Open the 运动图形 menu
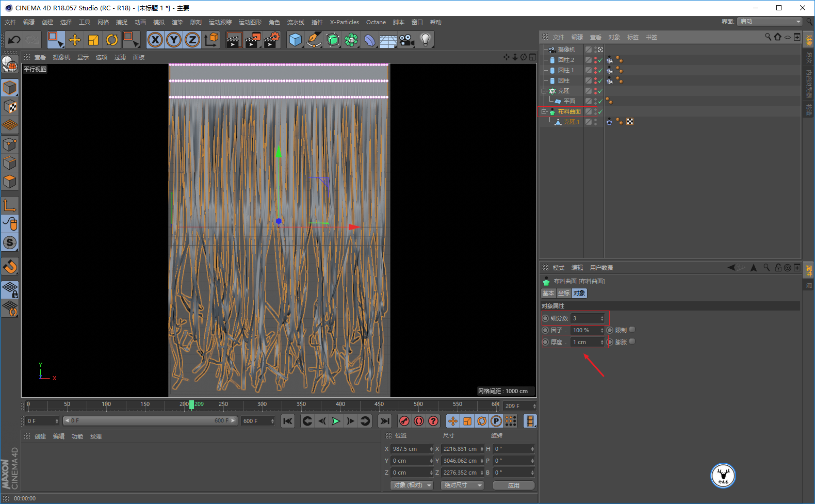This screenshot has width=815, height=504. click(x=250, y=22)
